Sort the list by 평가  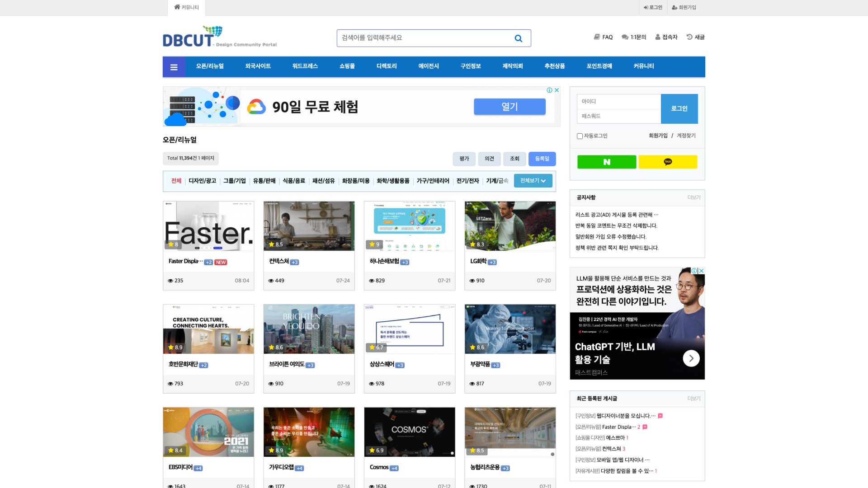[x=464, y=159]
